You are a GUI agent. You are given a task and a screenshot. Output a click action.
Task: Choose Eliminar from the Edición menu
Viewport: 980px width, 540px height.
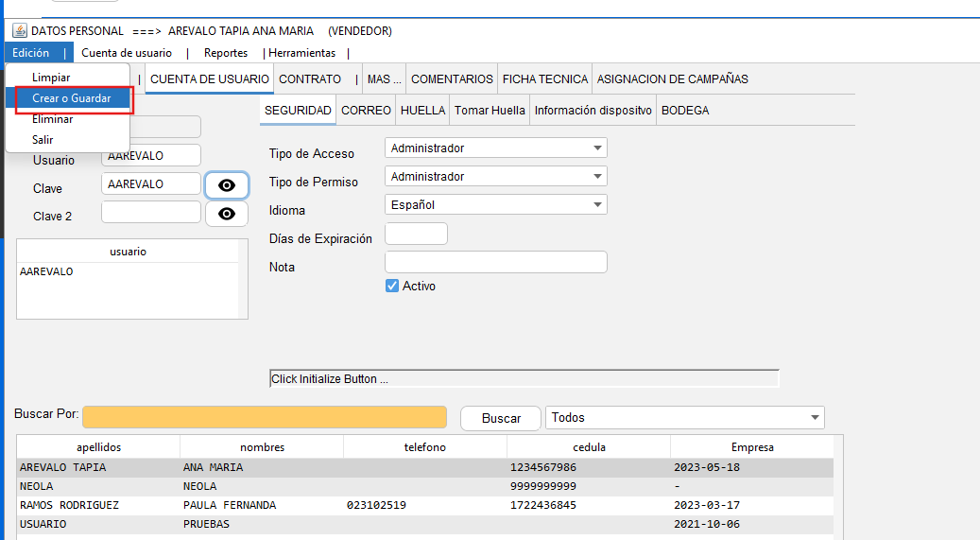(53, 119)
